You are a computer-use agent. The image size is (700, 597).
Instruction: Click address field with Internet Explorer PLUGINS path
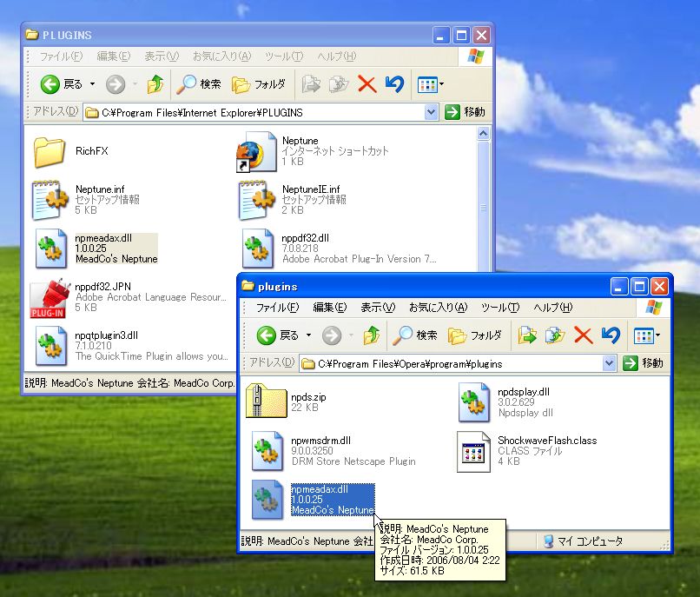pyautogui.click(x=261, y=112)
